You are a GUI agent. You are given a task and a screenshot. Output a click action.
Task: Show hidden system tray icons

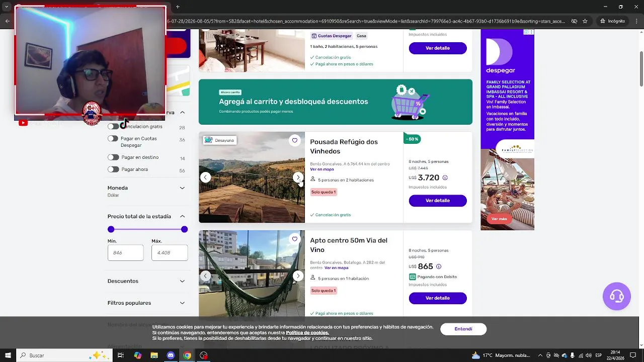tap(540, 355)
